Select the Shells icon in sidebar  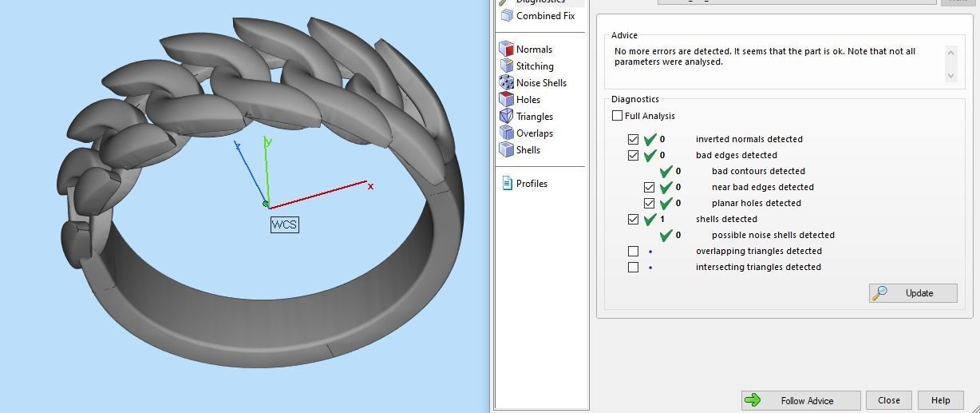pyautogui.click(x=506, y=150)
